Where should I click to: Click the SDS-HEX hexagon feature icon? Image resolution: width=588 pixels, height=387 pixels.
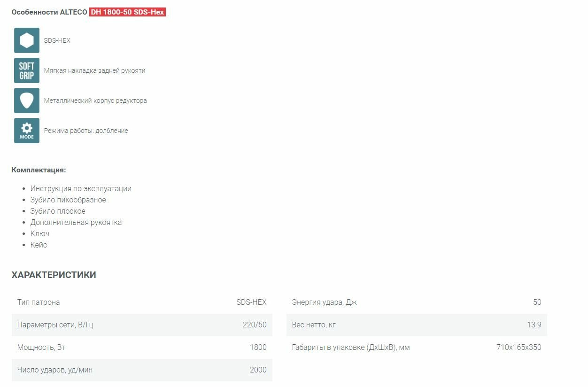(x=27, y=40)
